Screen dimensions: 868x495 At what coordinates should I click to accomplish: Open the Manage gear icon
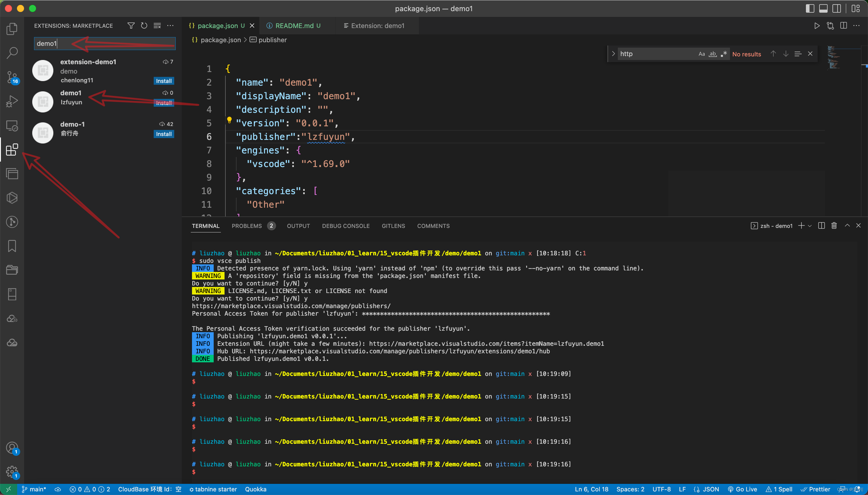[12, 471]
